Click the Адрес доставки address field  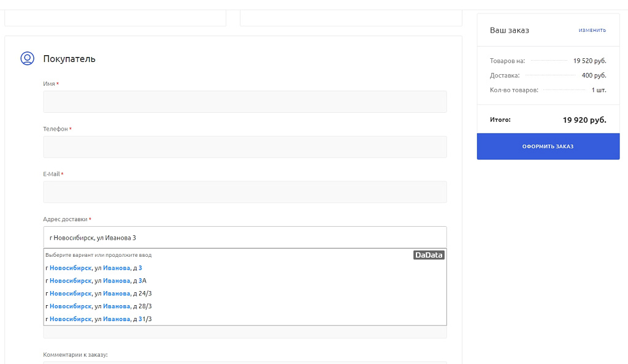tap(245, 237)
